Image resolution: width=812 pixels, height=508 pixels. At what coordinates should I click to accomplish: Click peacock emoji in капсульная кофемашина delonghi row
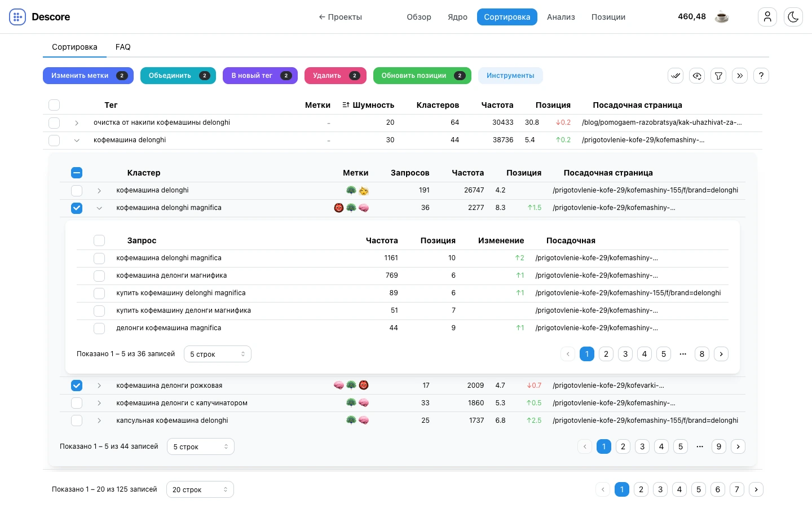(x=351, y=421)
